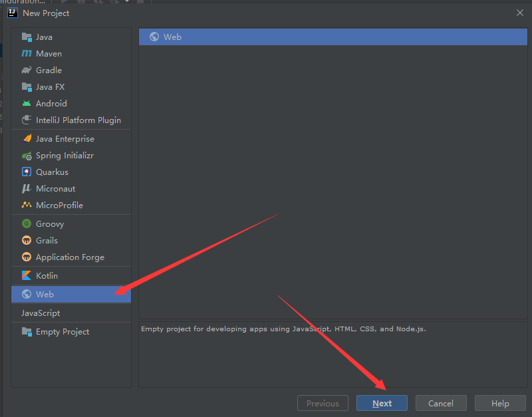Choose the Android label
This screenshot has height=417, width=532.
[x=51, y=104]
